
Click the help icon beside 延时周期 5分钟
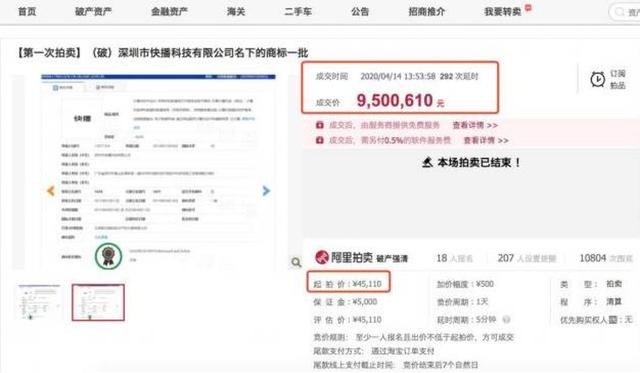(x=506, y=320)
